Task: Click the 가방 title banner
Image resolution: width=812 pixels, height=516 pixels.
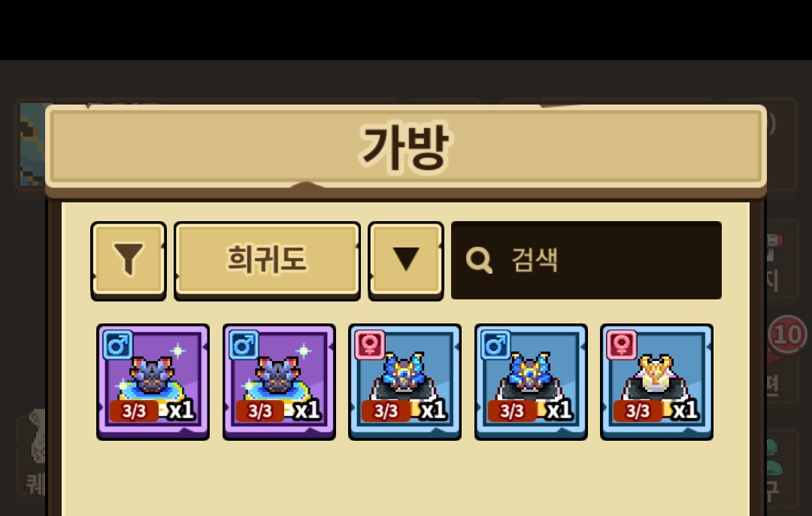Action: pyautogui.click(x=406, y=147)
